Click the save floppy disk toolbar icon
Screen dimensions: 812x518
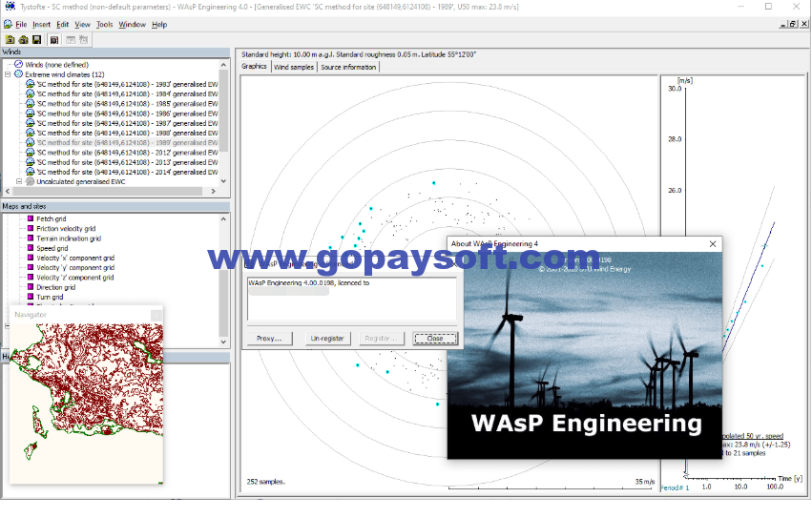click(37, 39)
